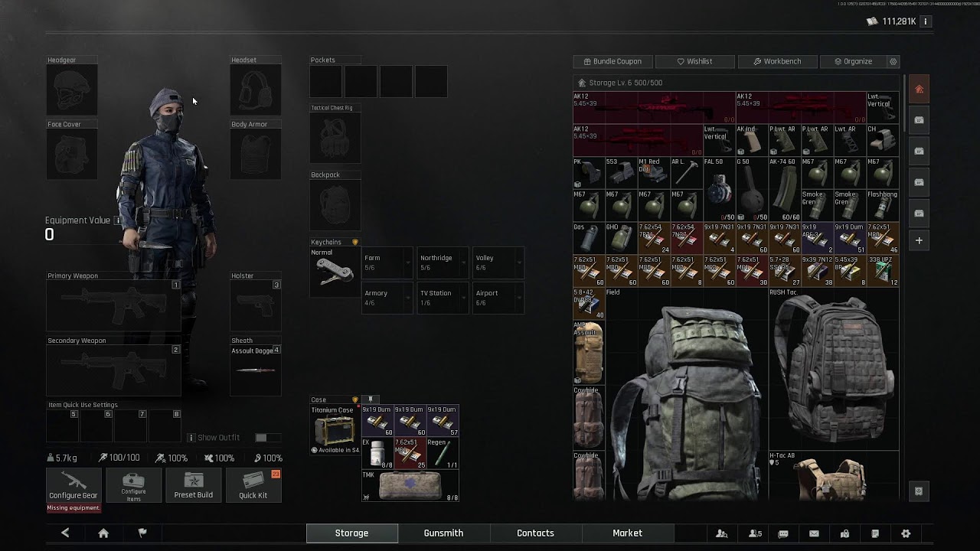The height and width of the screenshot is (551, 980).
Task: Select the TMK medical kit in case
Action: (x=410, y=486)
